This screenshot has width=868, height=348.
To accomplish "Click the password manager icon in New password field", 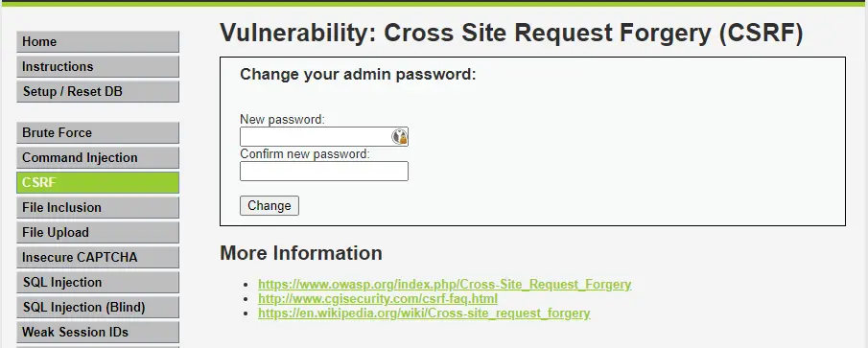I will pyautogui.click(x=400, y=137).
